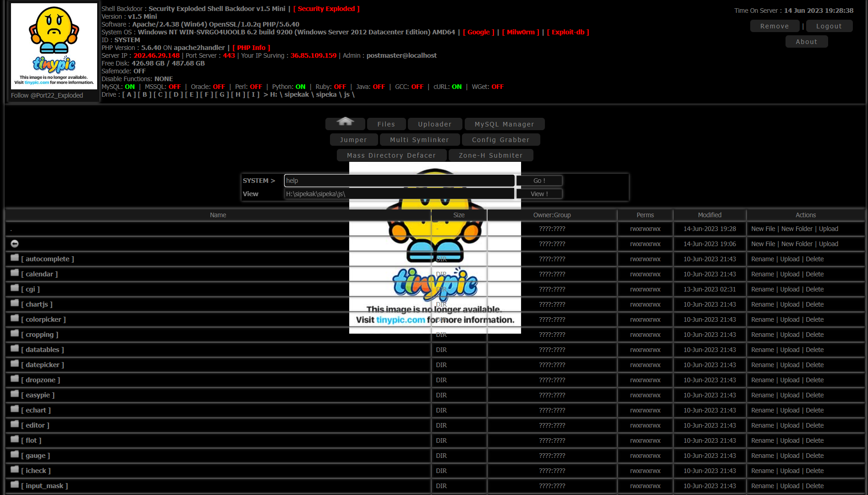Click the chartjs folder icon
This screenshot has width=868, height=495.
[15, 303]
